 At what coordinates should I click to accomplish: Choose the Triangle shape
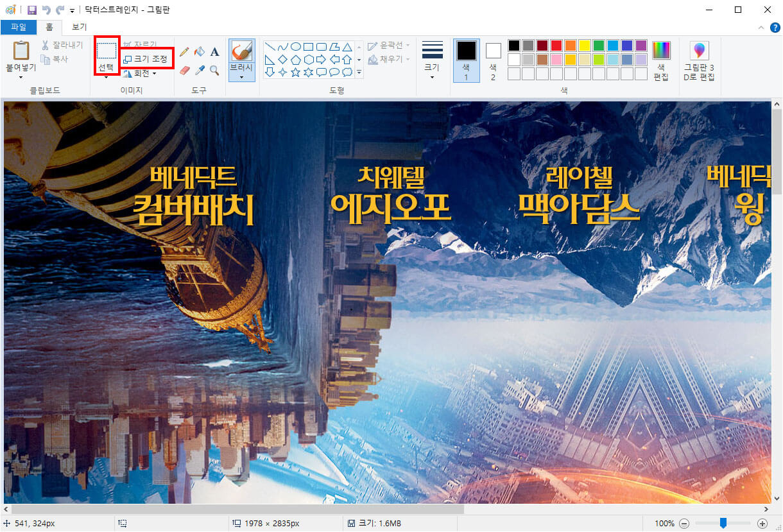pyautogui.click(x=347, y=47)
